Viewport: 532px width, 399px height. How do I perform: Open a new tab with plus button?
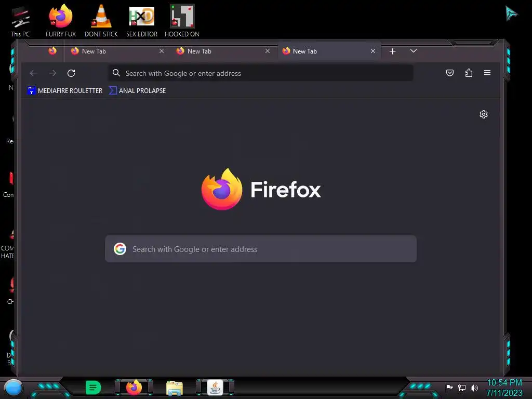point(393,51)
